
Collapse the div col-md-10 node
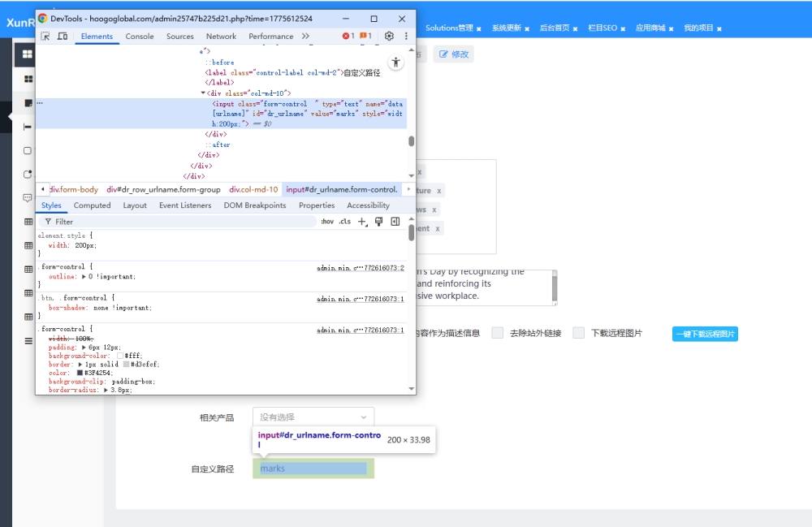pos(203,93)
